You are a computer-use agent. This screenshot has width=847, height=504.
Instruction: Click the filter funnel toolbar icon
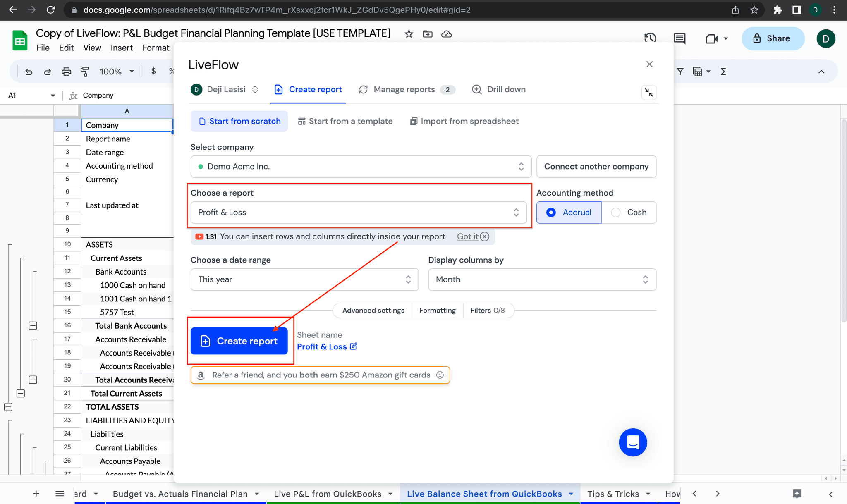pos(680,72)
